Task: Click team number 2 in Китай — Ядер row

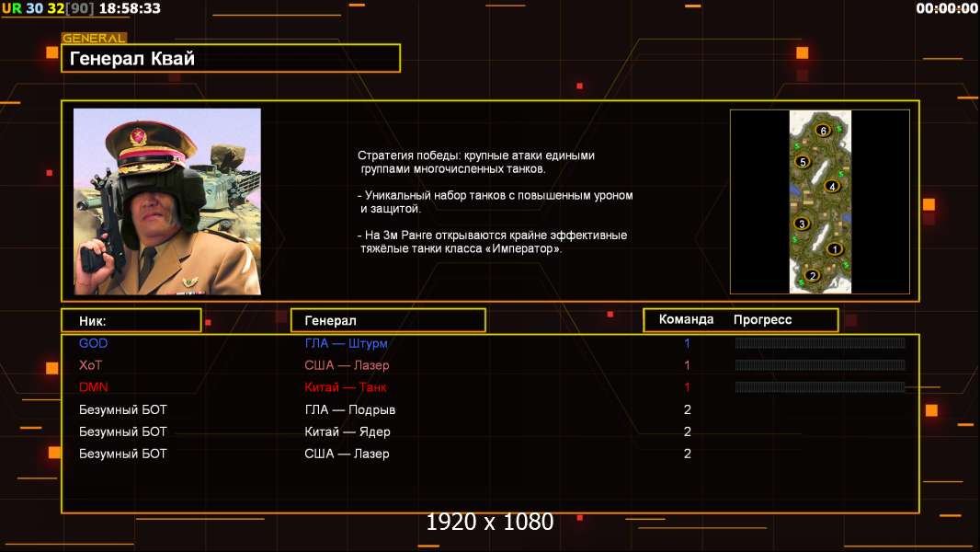Action: [688, 431]
